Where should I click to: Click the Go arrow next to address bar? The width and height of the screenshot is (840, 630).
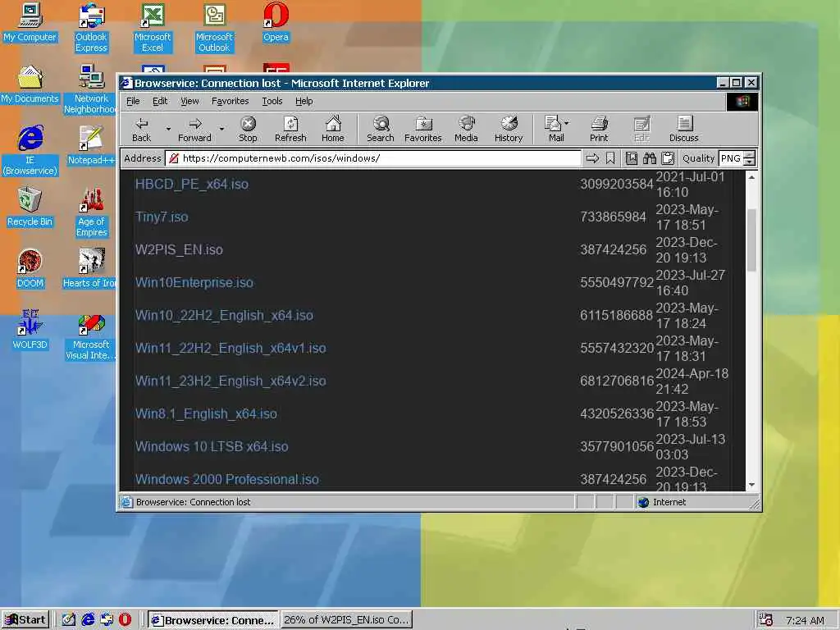592,158
